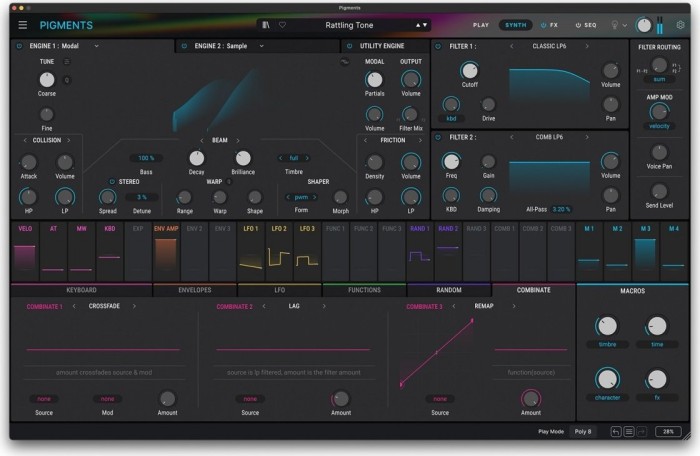The width and height of the screenshot is (700, 456).
Task: Click the Stereo Spread knob
Action: click(x=107, y=197)
